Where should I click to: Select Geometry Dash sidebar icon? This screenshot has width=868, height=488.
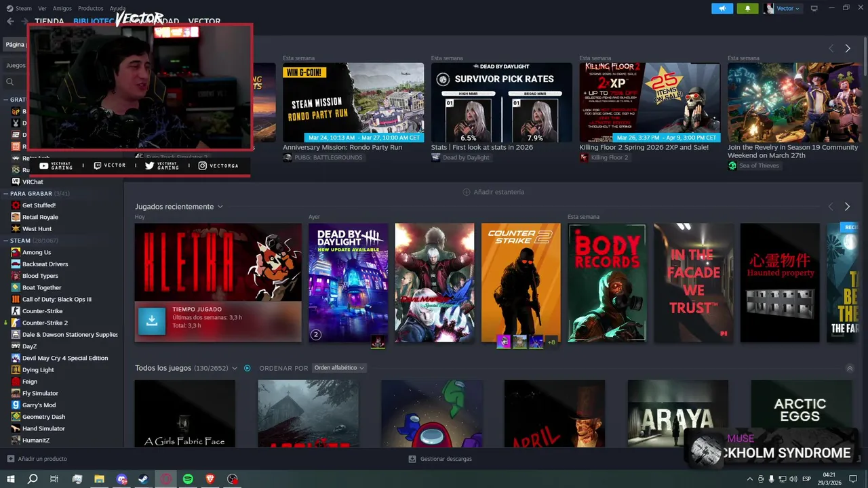point(16,417)
